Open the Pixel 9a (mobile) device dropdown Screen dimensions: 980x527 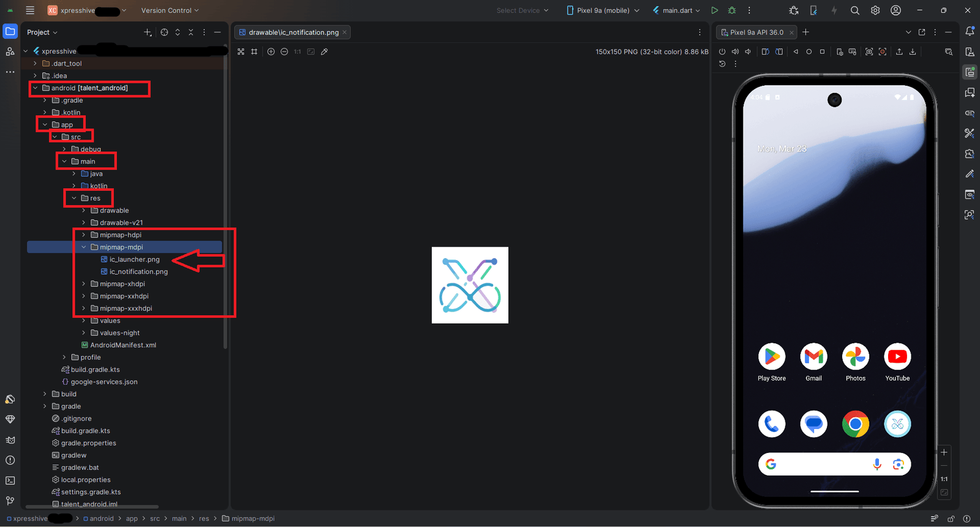(603, 10)
